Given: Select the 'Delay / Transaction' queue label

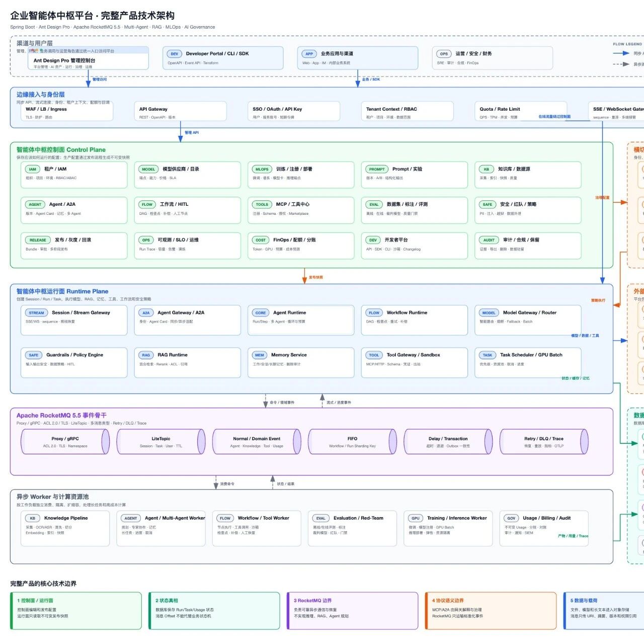Looking at the screenshot, I should tap(448, 439).
